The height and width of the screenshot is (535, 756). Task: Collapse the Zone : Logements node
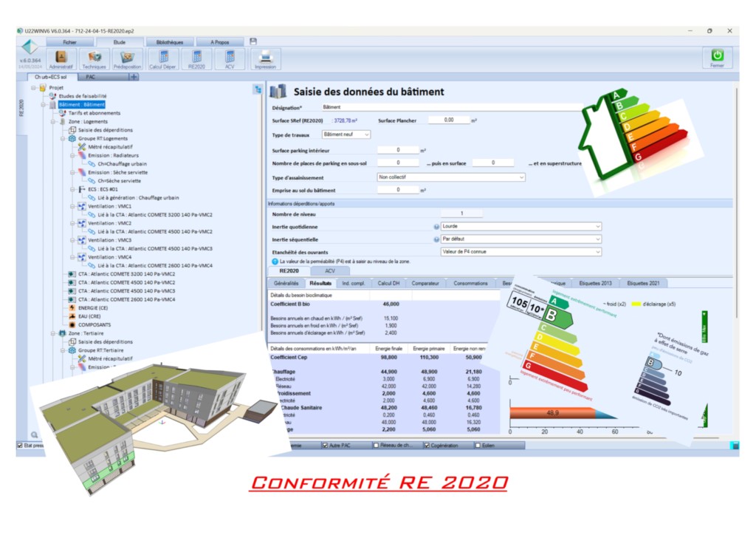point(53,122)
